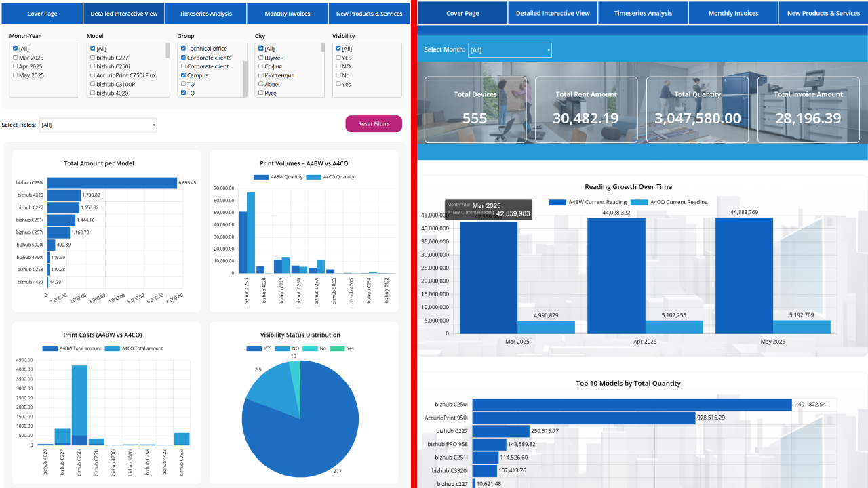Uncheck Campus in the Group filter
This screenshot has height=488, width=868.
184,75
